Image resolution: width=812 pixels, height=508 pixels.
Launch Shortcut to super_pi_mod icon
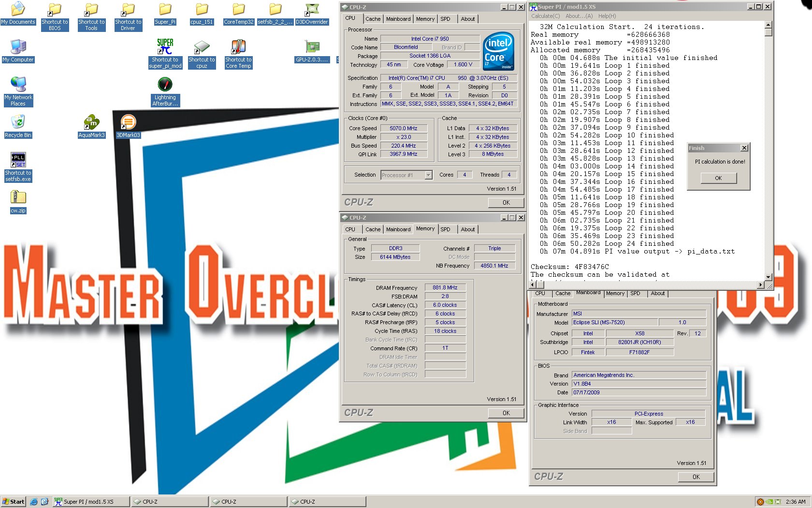point(165,54)
